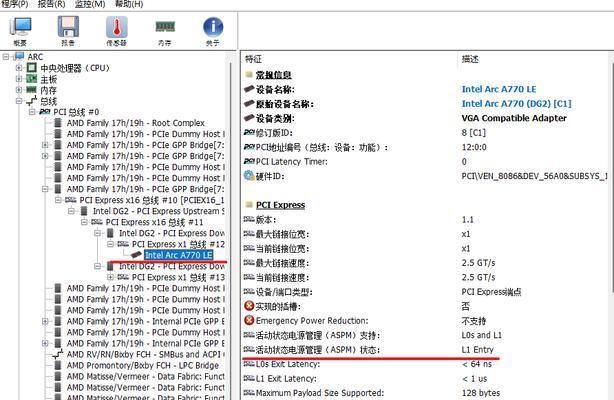Click the PCI\VEN_8086&DEV_56A0 hardware ID value
Viewport: 614px width, 400px height.
[535, 176]
